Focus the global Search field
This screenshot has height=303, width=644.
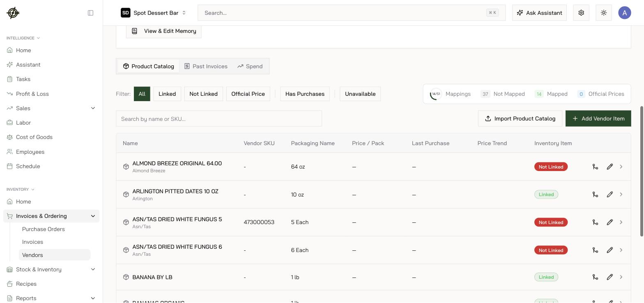(x=352, y=13)
